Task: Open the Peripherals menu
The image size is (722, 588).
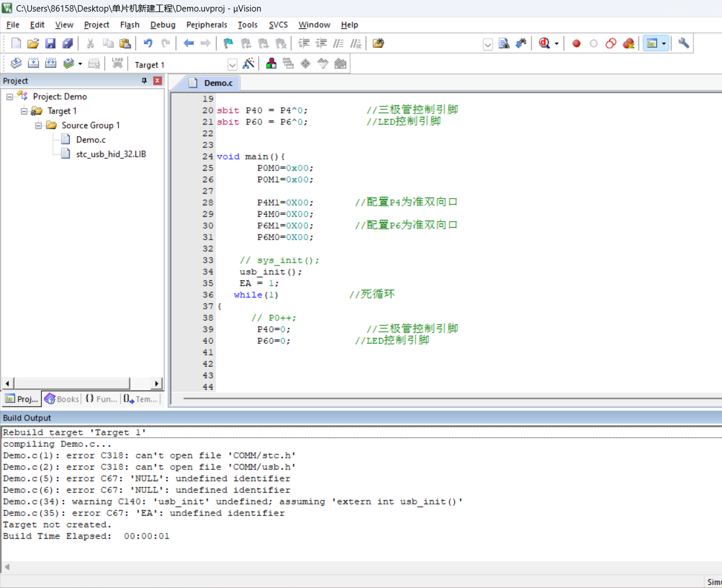Action: pyautogui.click(x=207, y=25)
